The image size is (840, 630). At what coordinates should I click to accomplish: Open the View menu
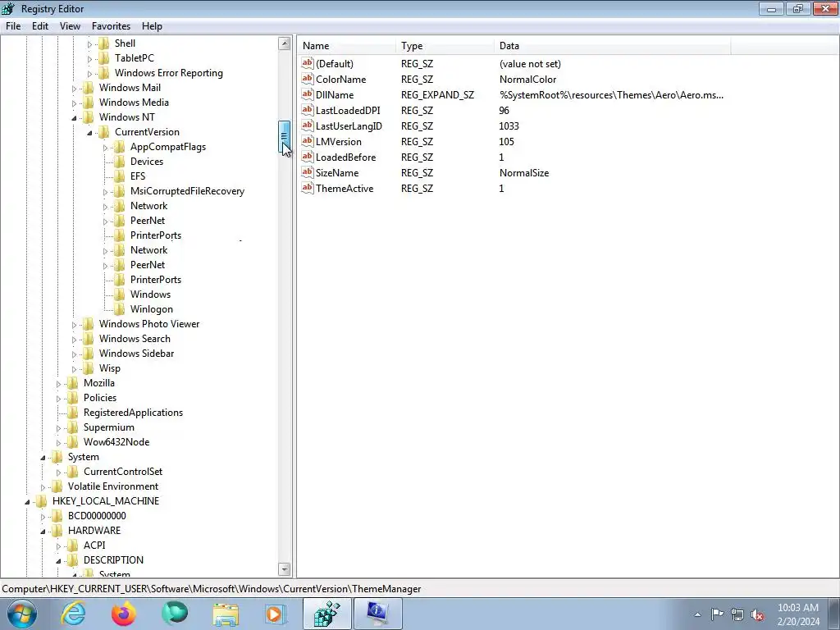[x=70, y=26]
